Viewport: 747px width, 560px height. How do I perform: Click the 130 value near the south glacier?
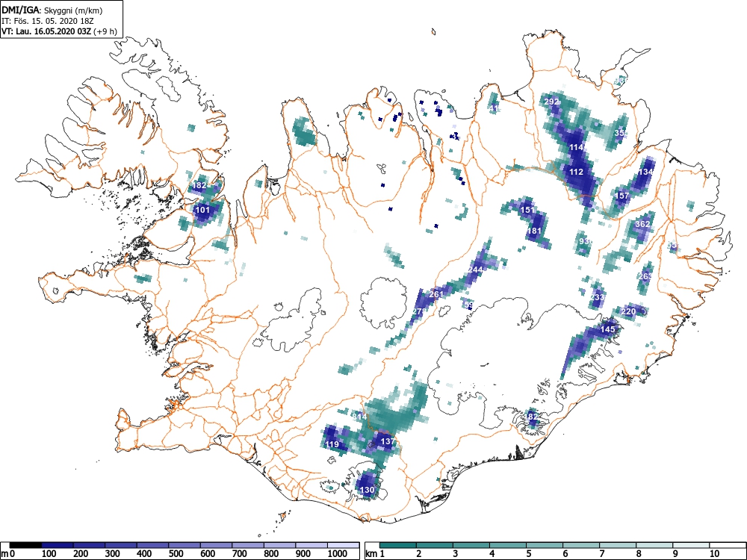367,490
